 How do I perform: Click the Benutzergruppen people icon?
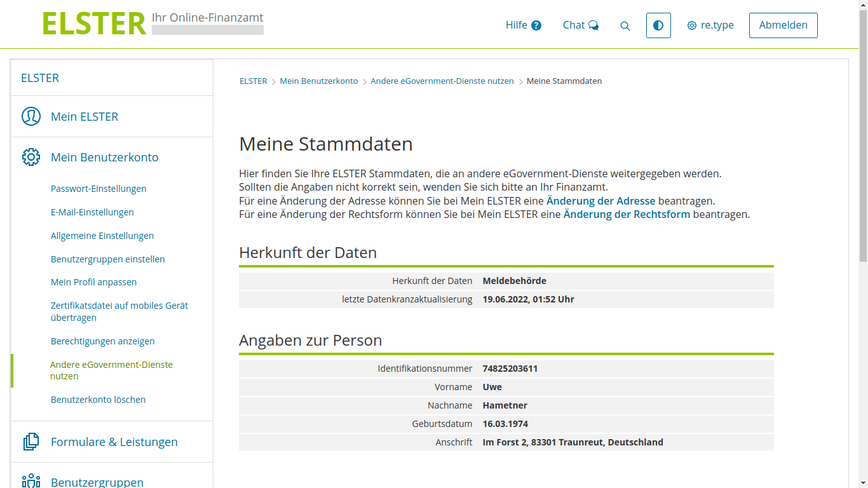pos(31,482)
